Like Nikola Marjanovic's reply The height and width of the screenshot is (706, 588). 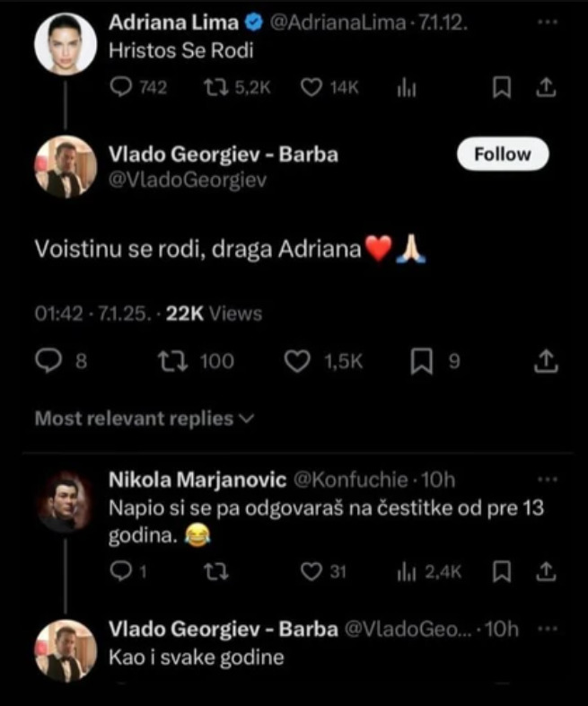pos(312,572)
